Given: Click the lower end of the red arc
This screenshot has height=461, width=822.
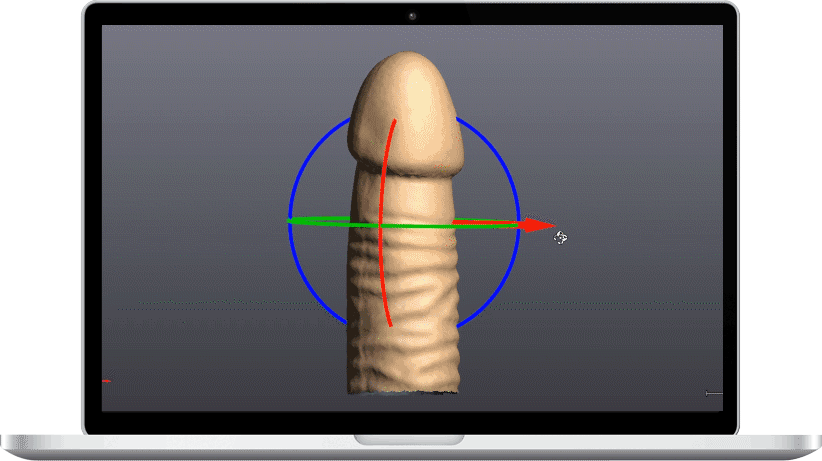Looking at the screenshot, I should click(x=389, y=323).
